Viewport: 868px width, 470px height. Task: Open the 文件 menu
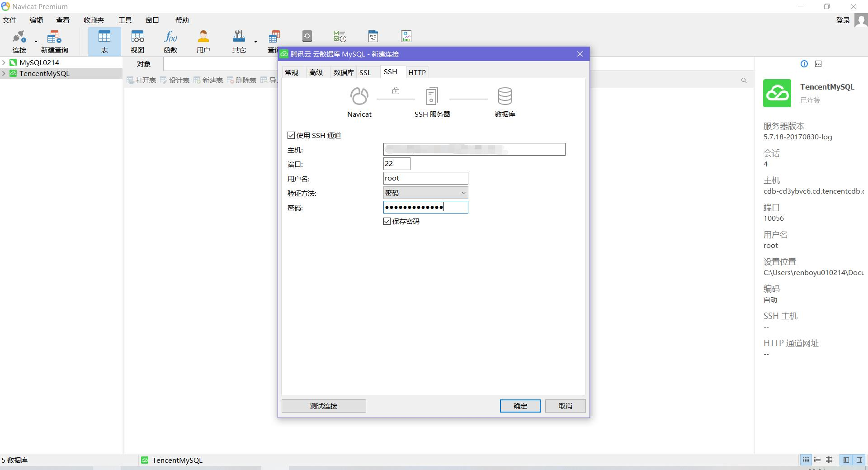pos(9,20)
